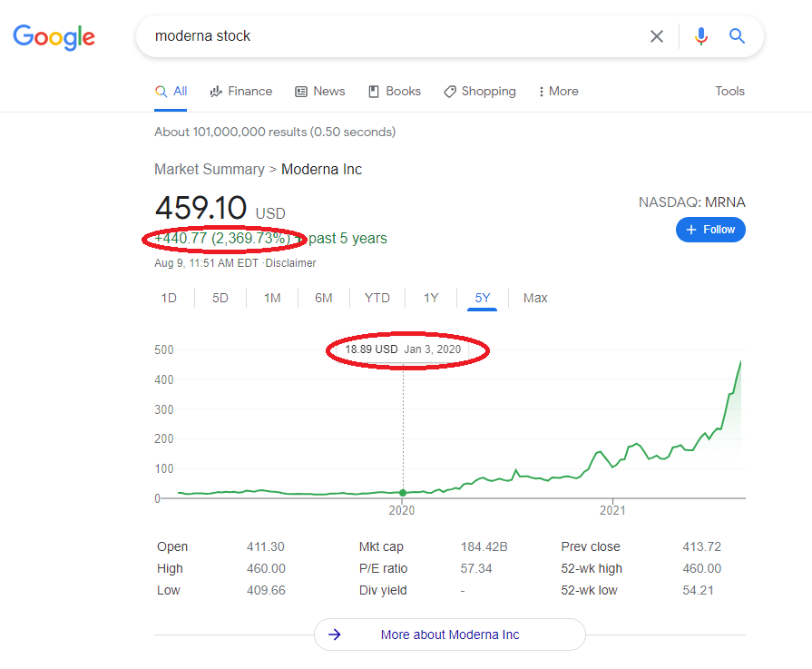Click the 52-wk low value 54.21
The width and height of the screenshot is (812, 669).
pos(698,590)
